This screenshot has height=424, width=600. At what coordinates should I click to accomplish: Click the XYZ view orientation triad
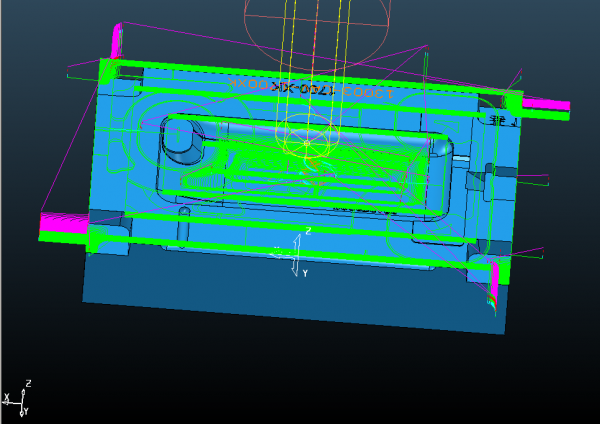[x=17, y=399]
